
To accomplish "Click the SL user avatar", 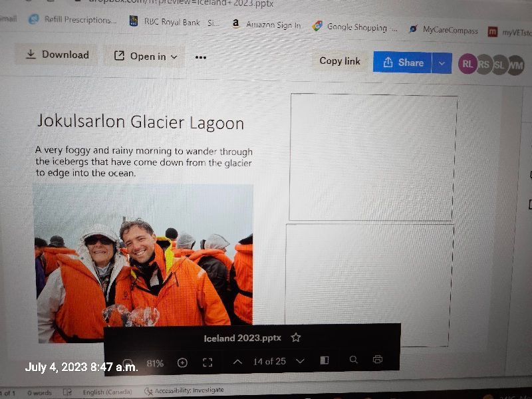I will pos(499,65).
